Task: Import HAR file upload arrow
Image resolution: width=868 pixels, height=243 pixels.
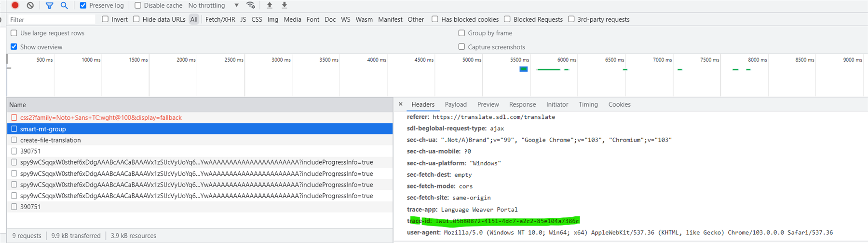Action: point(270,5)
